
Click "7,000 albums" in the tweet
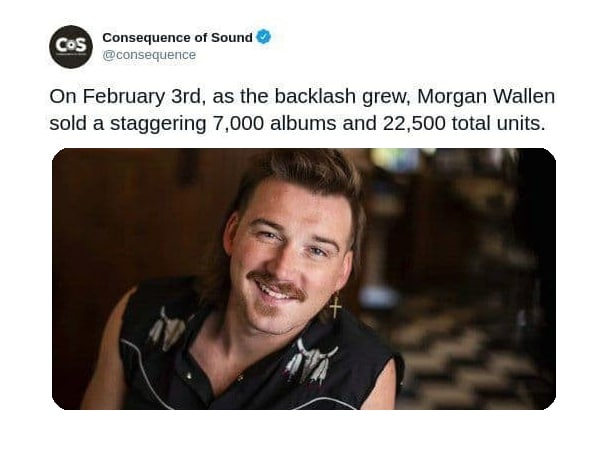click(x=274, y=123)
